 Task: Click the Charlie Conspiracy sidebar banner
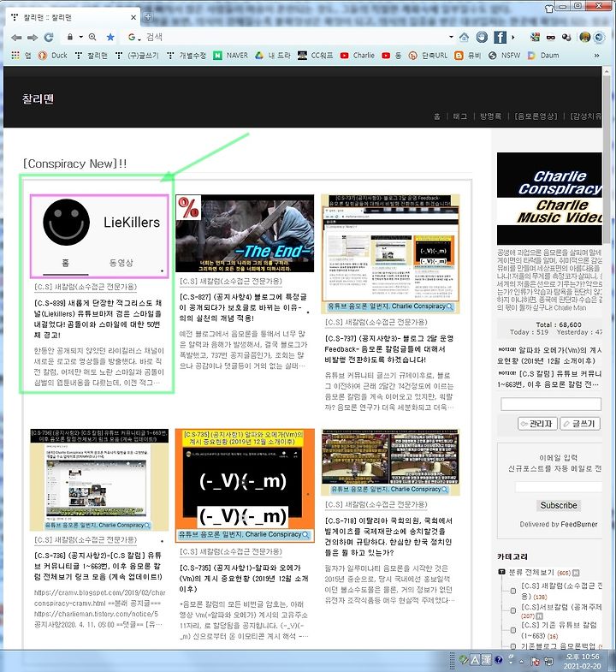(549, 199)
